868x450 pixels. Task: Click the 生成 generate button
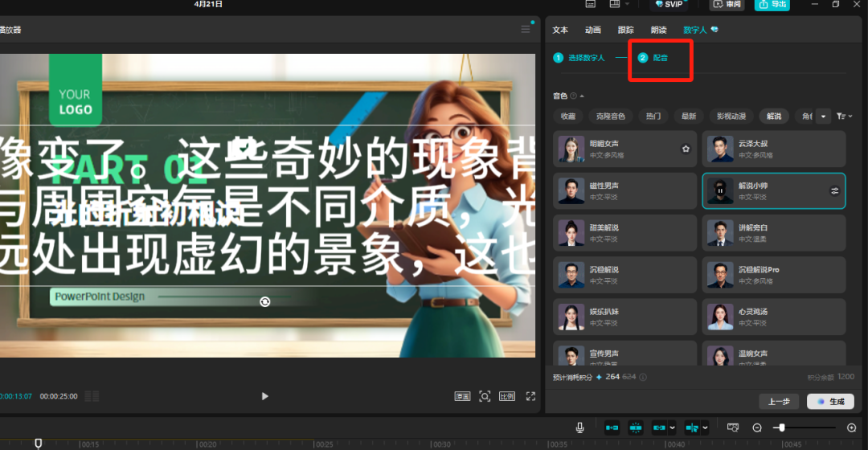coord(830,401)
